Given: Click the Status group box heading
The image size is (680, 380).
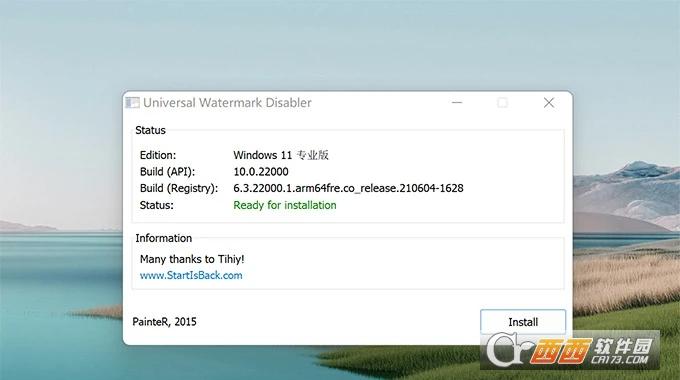Looking at the screenshot, I should (150, 130).
